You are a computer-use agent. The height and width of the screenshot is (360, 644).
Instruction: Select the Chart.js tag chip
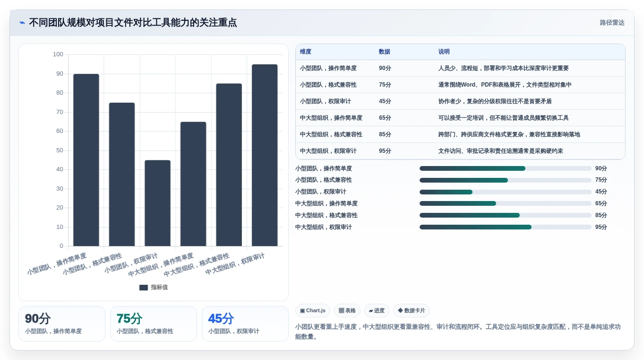(313, 311)
